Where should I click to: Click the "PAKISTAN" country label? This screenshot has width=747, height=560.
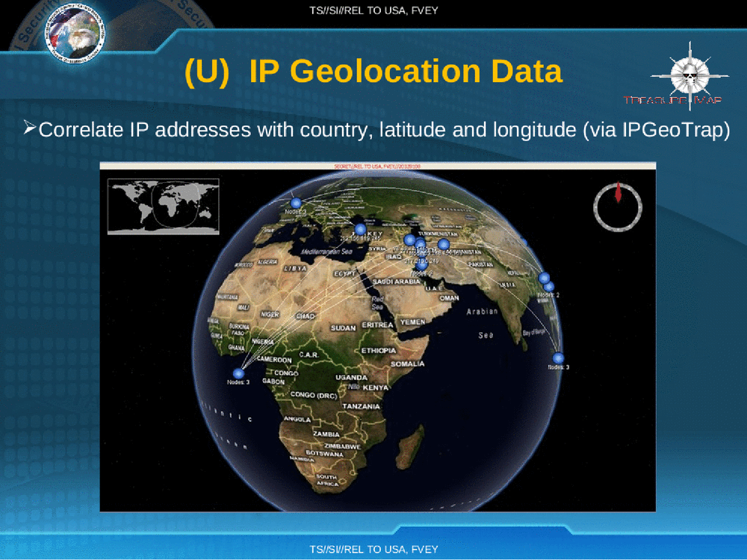coord(480,264)
